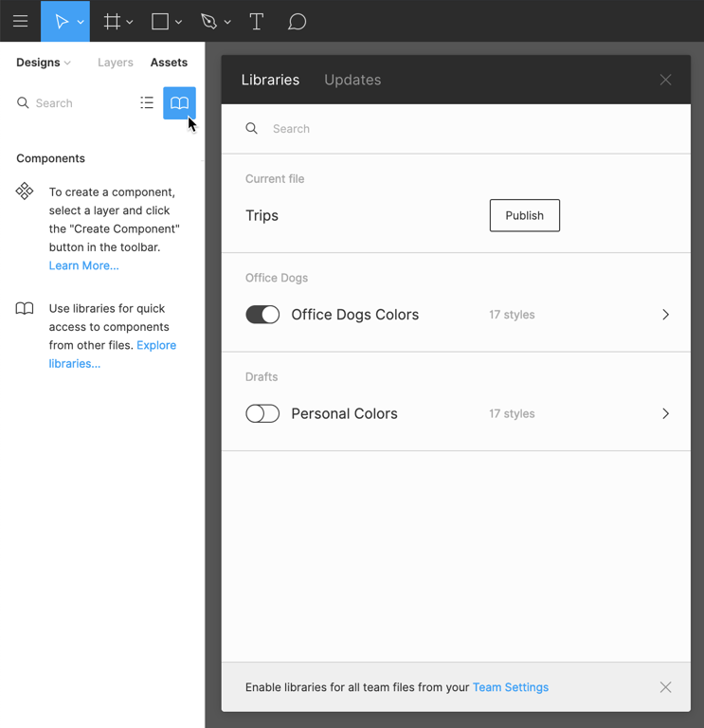This screenshot has height=728, width=704.
Task: Open the Designs page dropdown
Action: [44, 63]
